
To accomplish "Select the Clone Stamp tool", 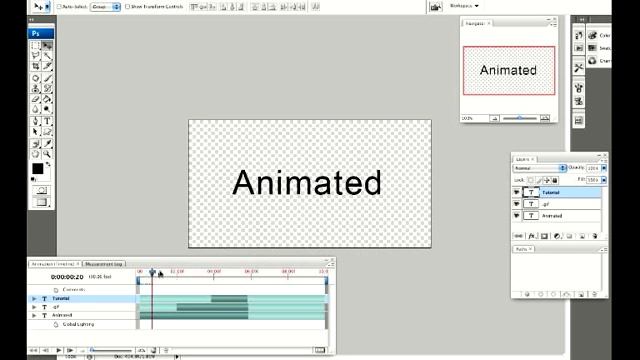I will coord(36,88).
